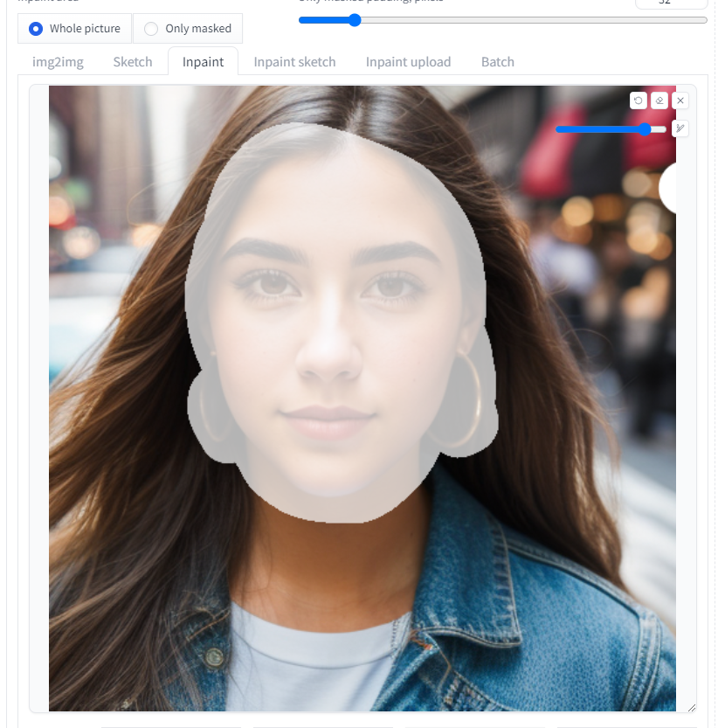Click the canvas resize handle in the corner
This screenshot has width=718, height=728.
[692, 708]
